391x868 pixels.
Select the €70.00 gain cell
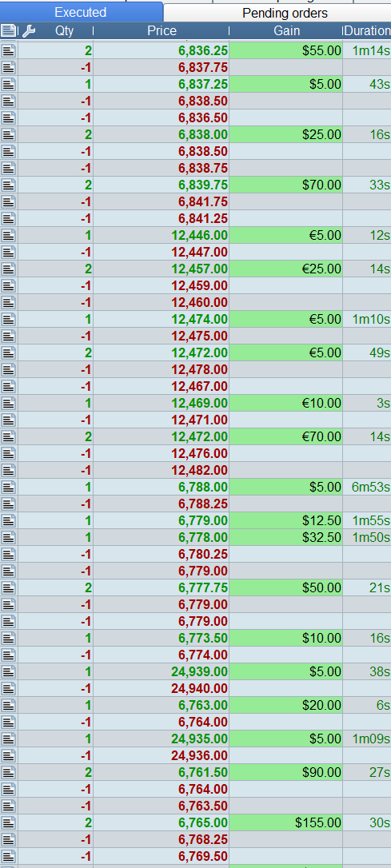(285, 436)
